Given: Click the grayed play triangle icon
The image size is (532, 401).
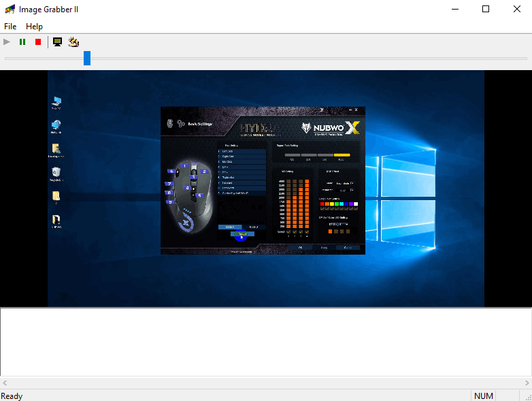Looking at the screenshot, I should click(x=7, y=42).
